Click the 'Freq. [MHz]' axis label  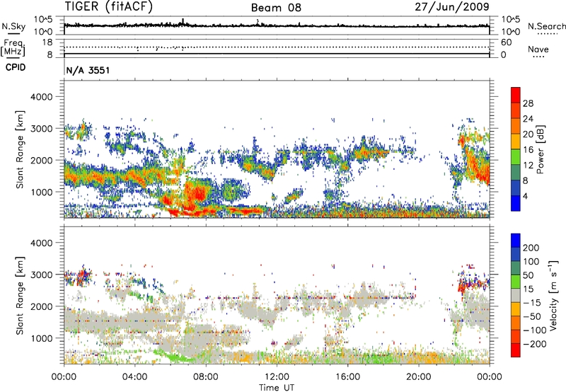pos(13,48)
